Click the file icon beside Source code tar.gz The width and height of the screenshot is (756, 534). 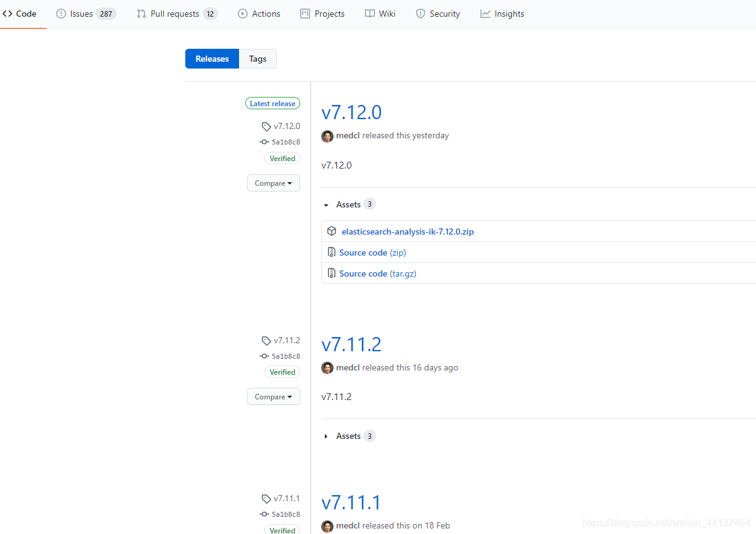pyautogui.click(x=332, y=273)
